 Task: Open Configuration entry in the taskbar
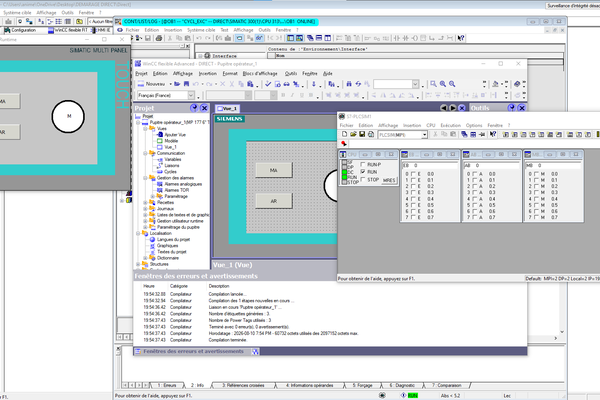pyautogui.click(x=20, y=30)
